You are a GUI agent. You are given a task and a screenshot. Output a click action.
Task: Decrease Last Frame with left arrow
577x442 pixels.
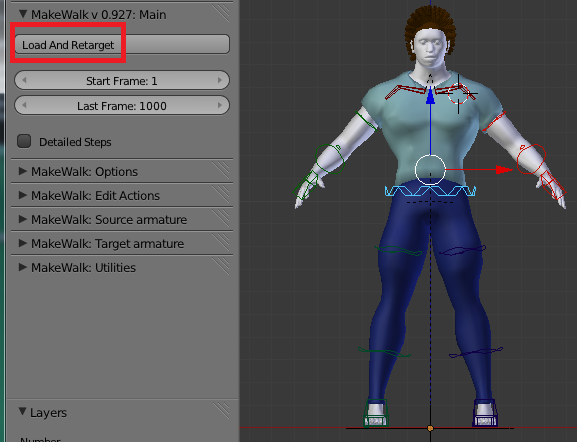coord(24,105)
